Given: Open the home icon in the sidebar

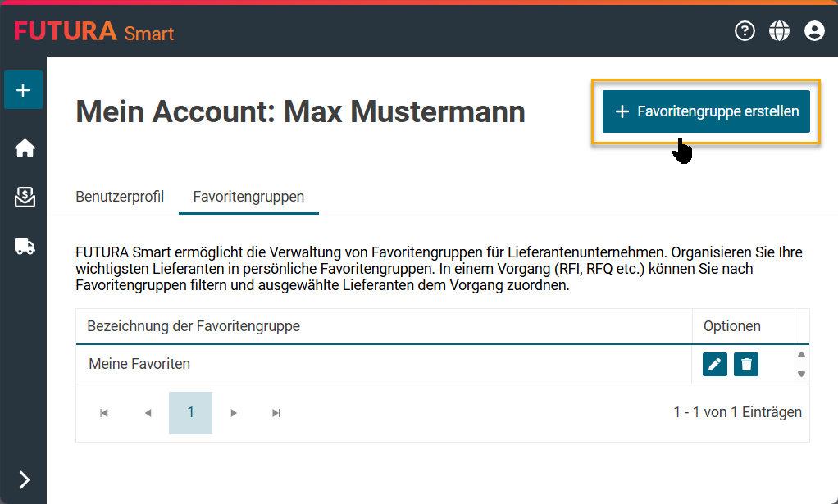Looking at the screenshot, I should [25, 148].
